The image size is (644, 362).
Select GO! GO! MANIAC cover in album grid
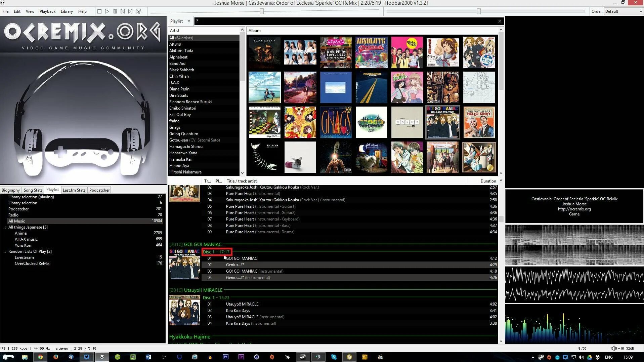tap(443, 122)
